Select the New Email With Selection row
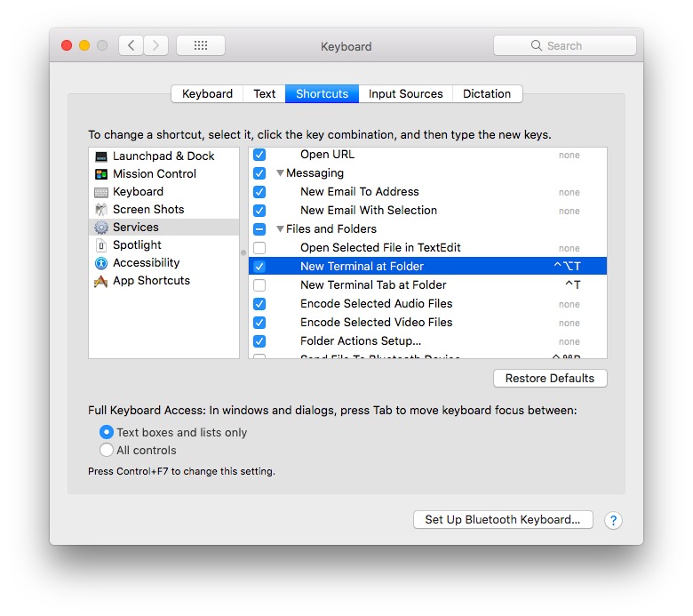Screen dimensions: 693x616 (x=427, y=211)
